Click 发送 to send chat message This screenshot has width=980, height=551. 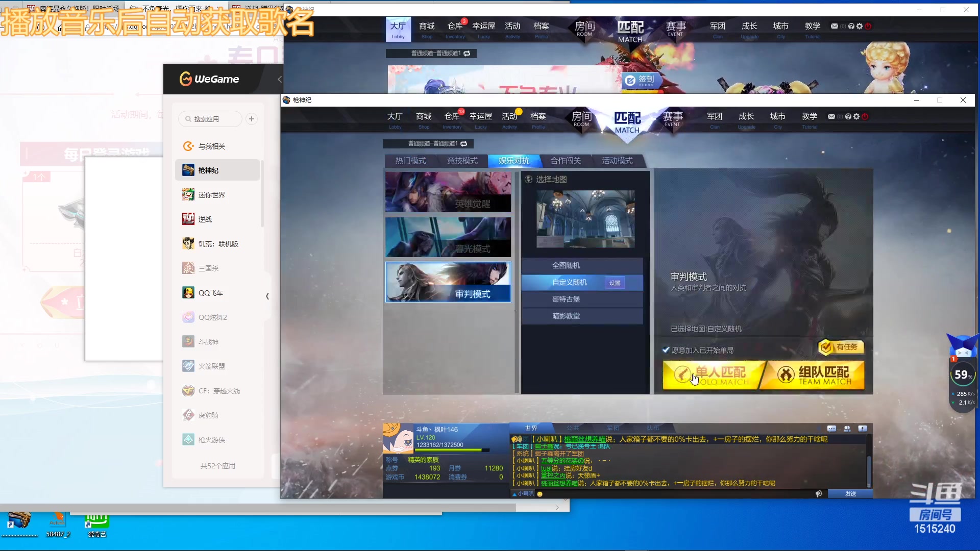pos(850,494)
